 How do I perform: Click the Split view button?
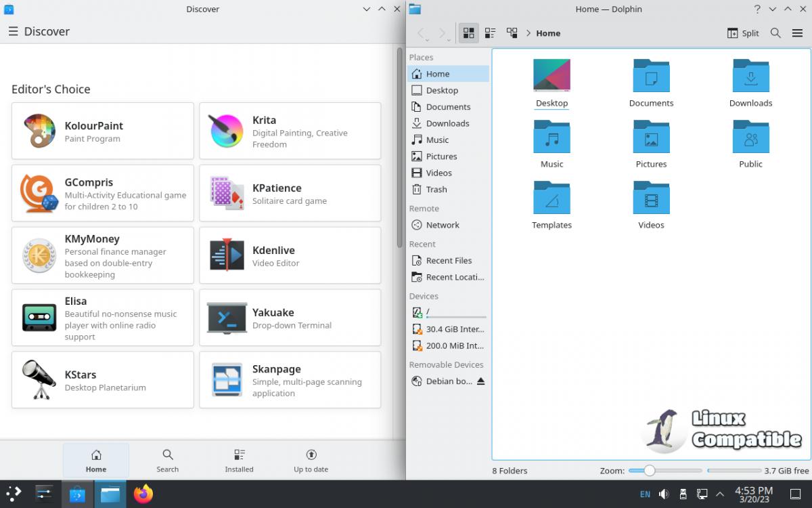743,33
